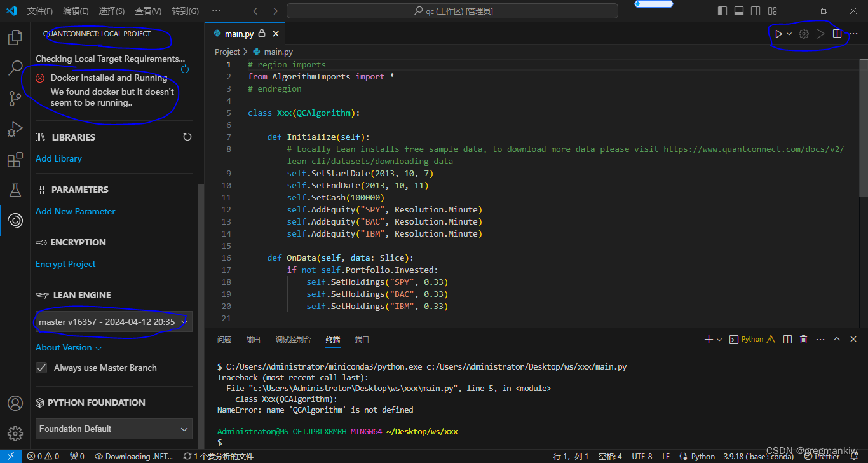The image size is (868, 463).
Task: Open the 文件(F) menu
Action: [41, 11]
